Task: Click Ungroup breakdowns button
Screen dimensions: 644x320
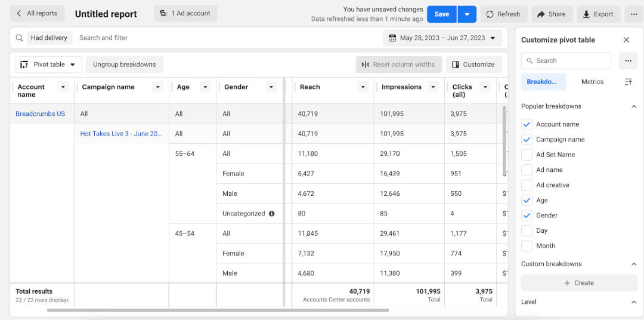Action: click(x=124, y=64)
